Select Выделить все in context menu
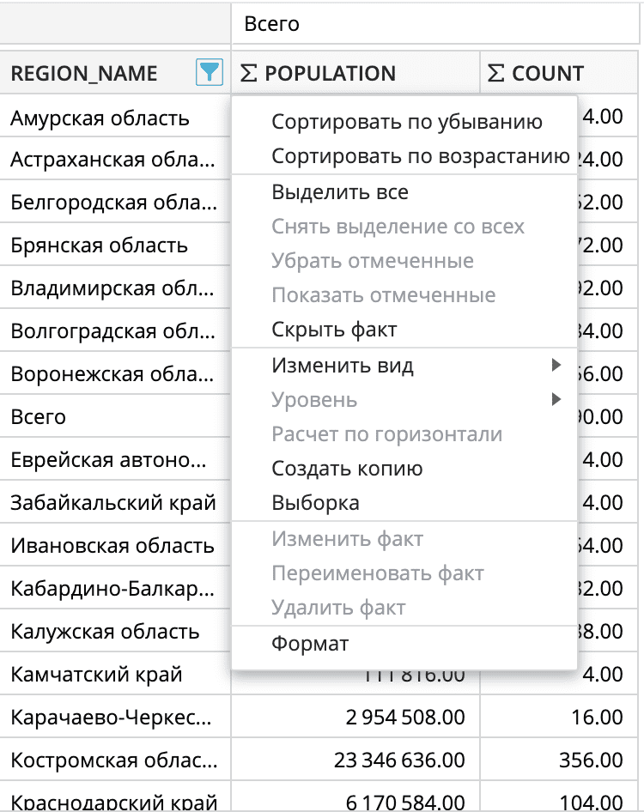Screen dimensions: 644x812 (x=340, y=192)
